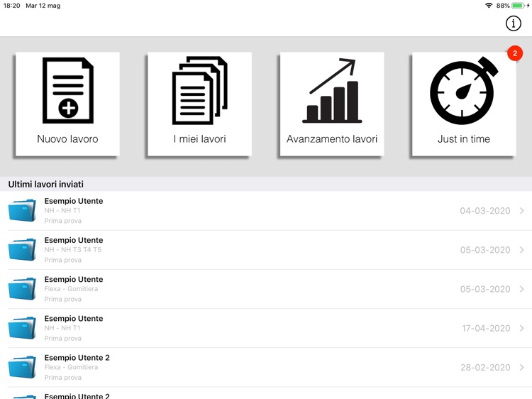
Task: Select 'Esempio Utente 2' dated 28-02-2020
Action: point(77,358)
